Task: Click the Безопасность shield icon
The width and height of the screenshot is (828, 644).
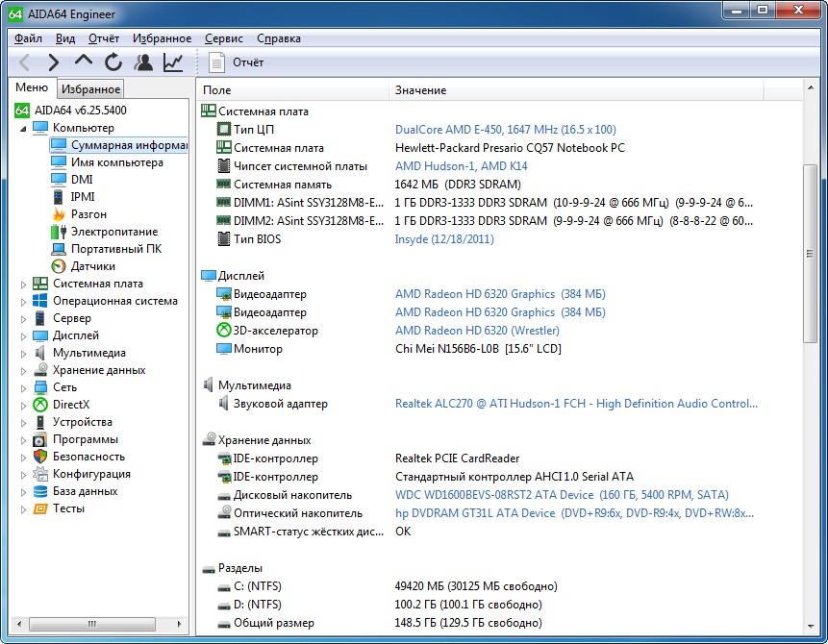Action: [x=40, y=457]
